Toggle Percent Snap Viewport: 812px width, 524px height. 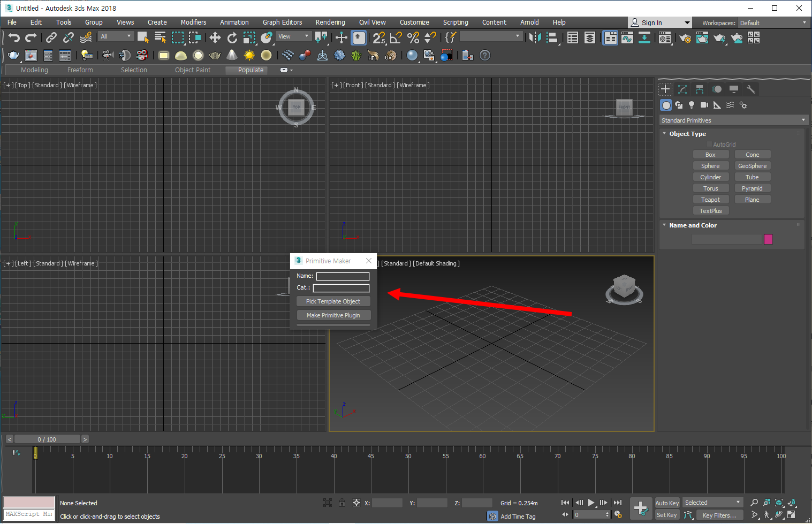[413, 37]
